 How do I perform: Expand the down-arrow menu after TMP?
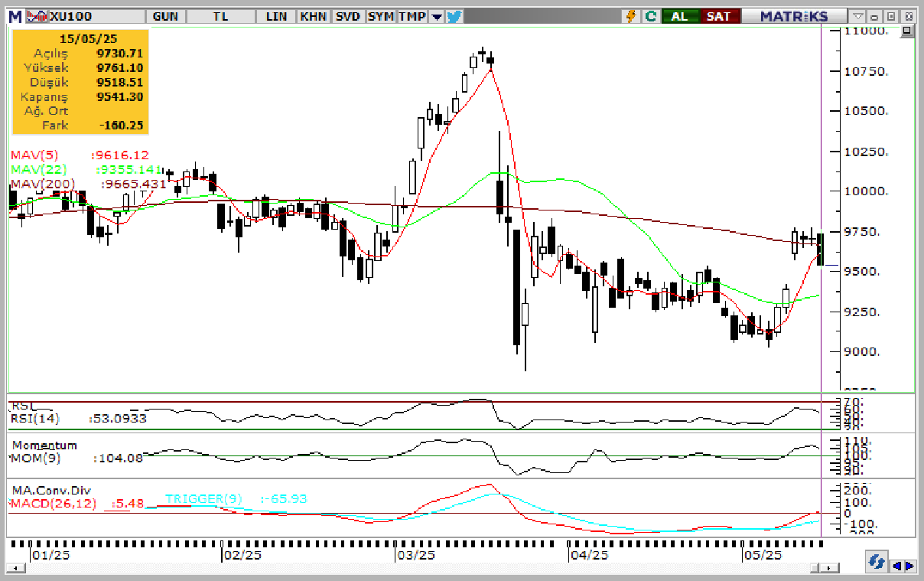436,16
